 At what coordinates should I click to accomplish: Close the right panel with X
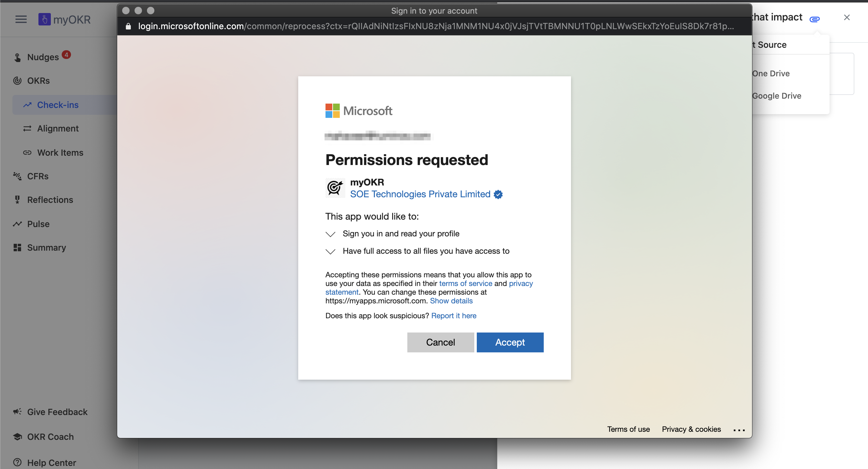click(x=846, y=17)
